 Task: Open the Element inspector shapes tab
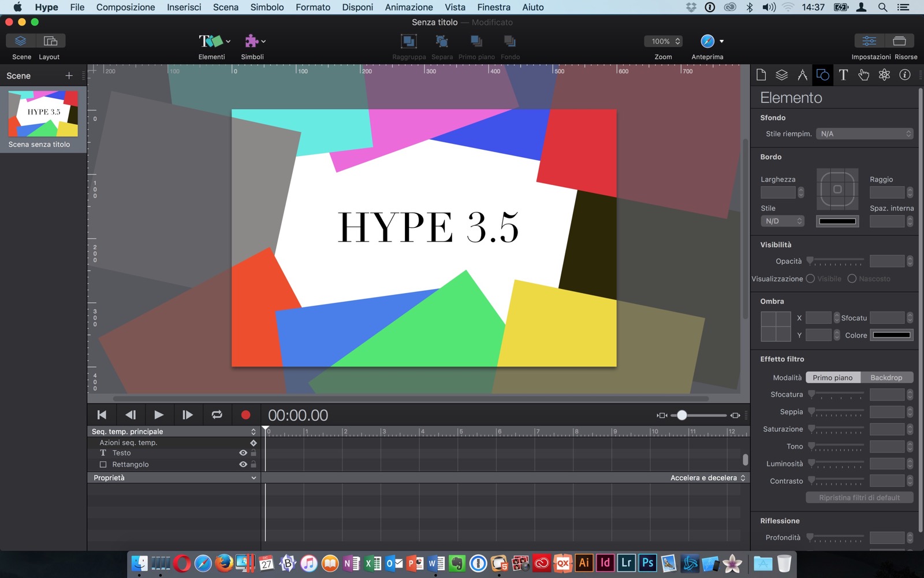point(823,75)
